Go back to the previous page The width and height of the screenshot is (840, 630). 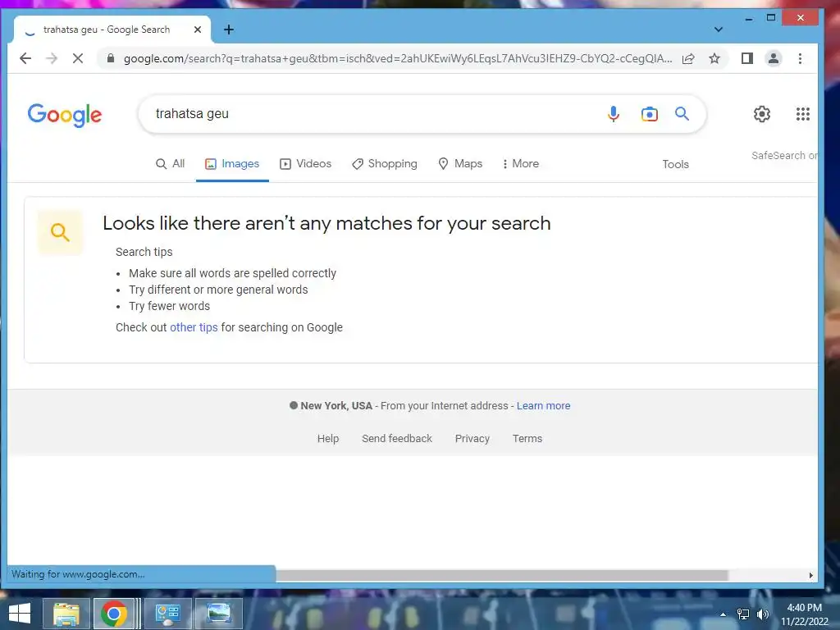(x=25, y=58)
